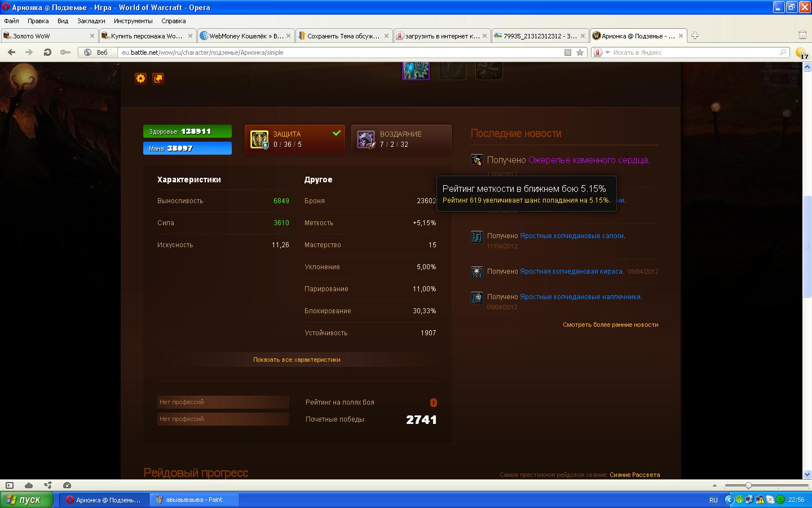Image resolution: width=812 pixels, height=508 pixels.
Task: Close the WebMoney Кошелёк tab
Action: (x=288, y=36)
